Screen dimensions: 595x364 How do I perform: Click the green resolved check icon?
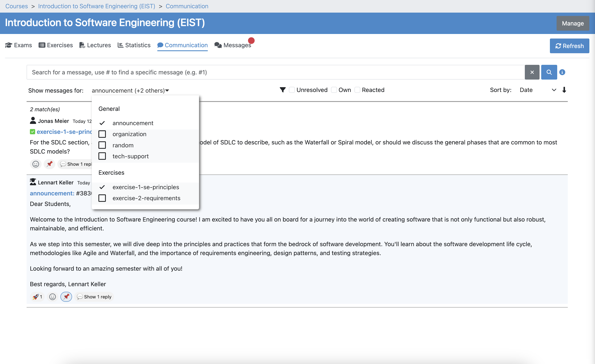[32, 132]
